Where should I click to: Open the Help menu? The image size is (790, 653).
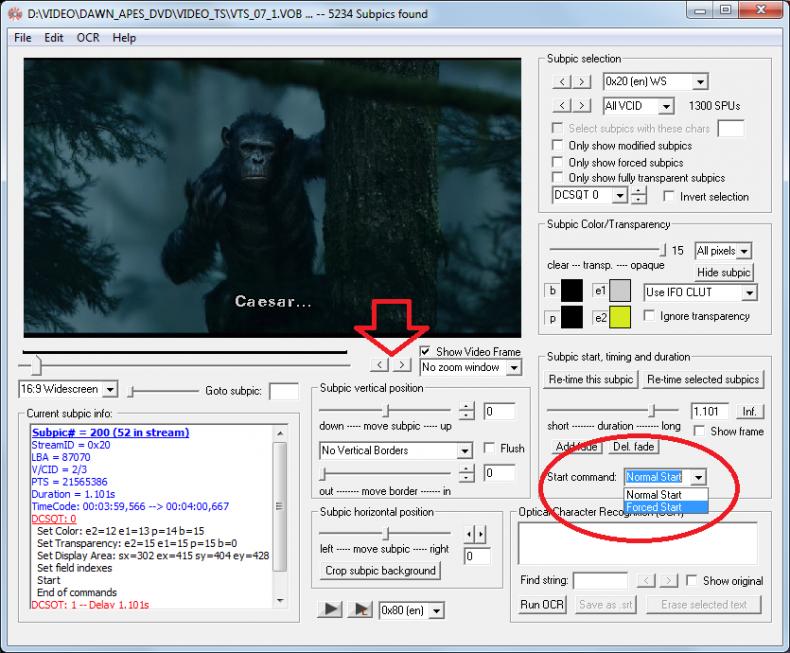click(124, 38)
